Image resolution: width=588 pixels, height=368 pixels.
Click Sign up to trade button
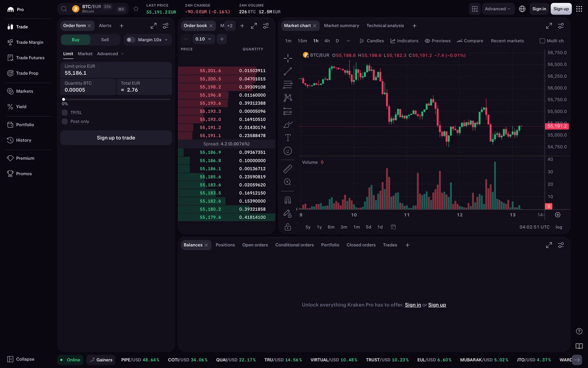(116, 138)
